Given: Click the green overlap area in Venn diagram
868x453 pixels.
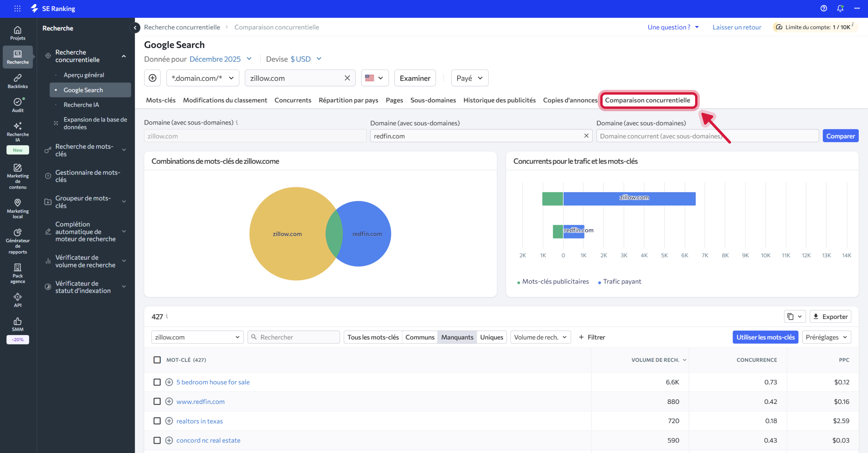Looking at the screenshot, I should click(x=334, y=234).
